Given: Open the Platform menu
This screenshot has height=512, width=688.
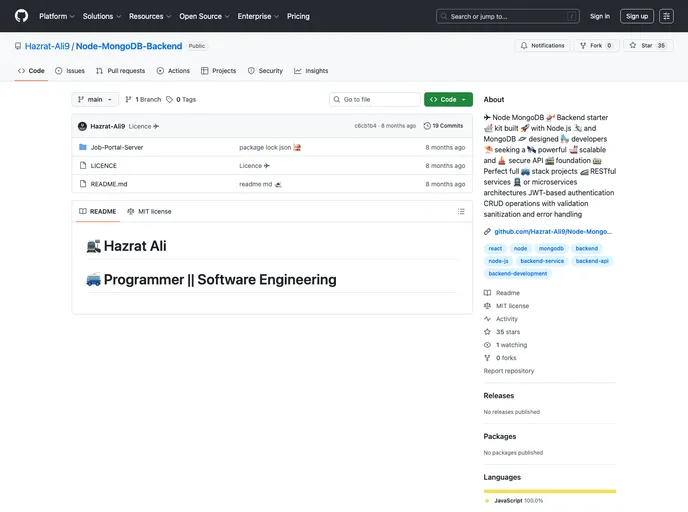Looking at the screenshot, I should (57, 16).
